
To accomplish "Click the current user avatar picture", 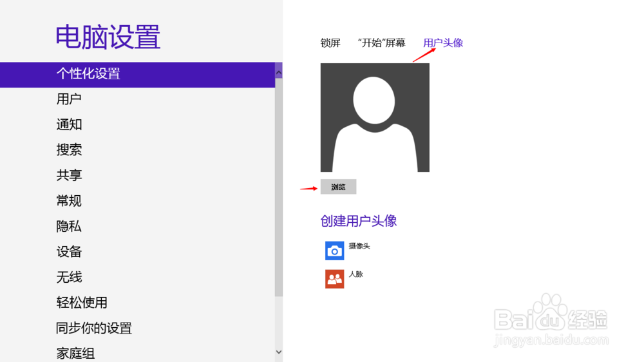I will 375,117.
